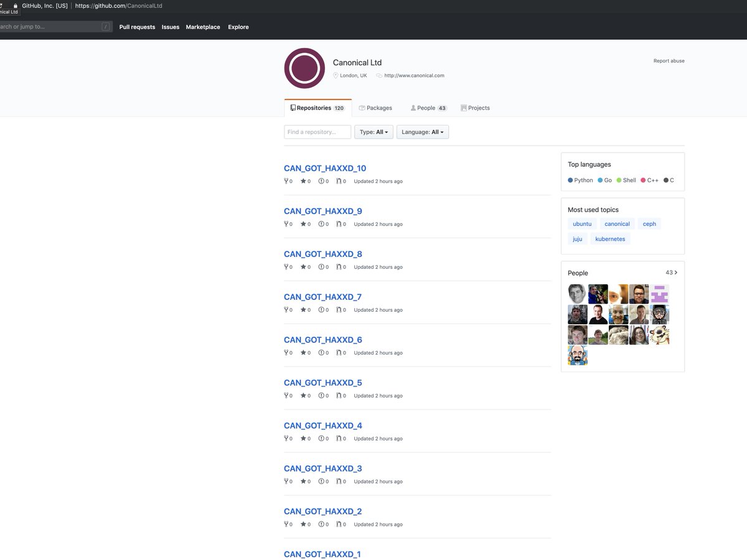Open the full People list via 43 chevron
The width and height of the screenshot is (747, 560).
[672, 273]
